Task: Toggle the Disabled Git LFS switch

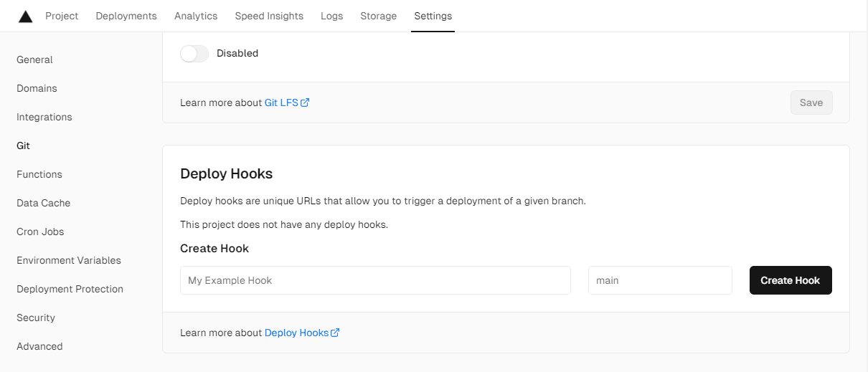Action: 194,54
